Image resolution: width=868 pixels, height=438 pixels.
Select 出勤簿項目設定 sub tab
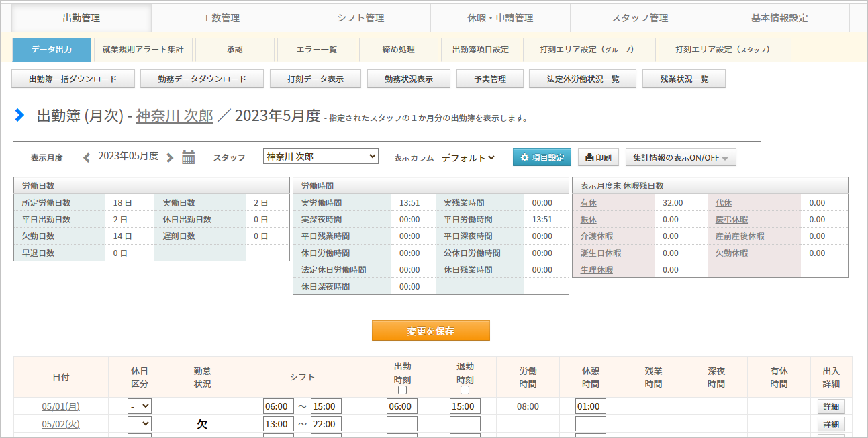tap(481, 50)
